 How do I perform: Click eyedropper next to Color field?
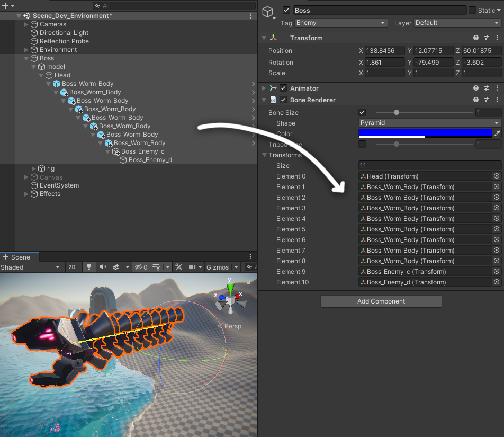pyautogui.click(x=497, y=133)
